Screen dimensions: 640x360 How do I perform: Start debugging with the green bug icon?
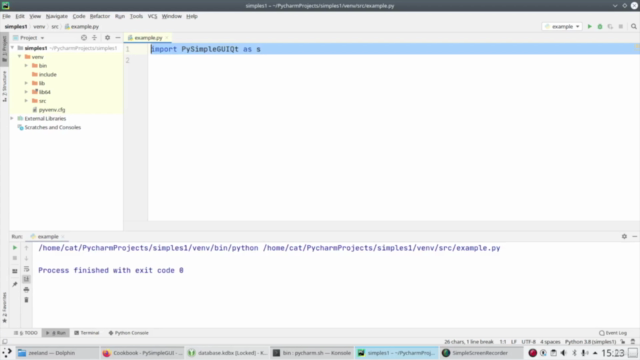click(x=600, y=27)
